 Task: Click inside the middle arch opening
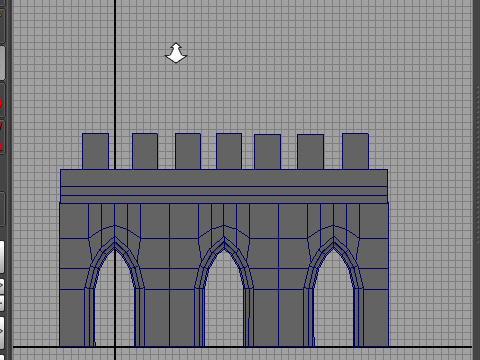224,300
